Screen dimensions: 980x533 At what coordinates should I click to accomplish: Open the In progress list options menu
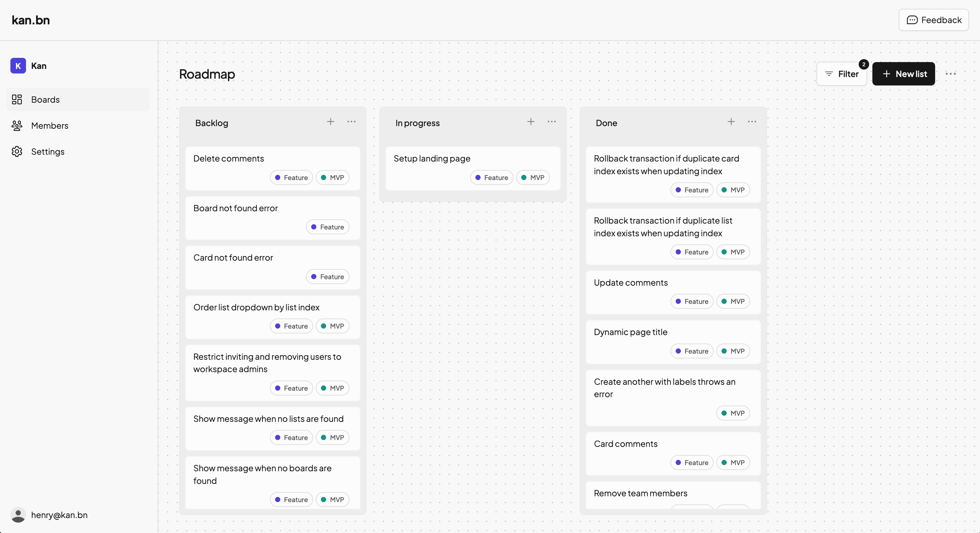tap(552, 122)
